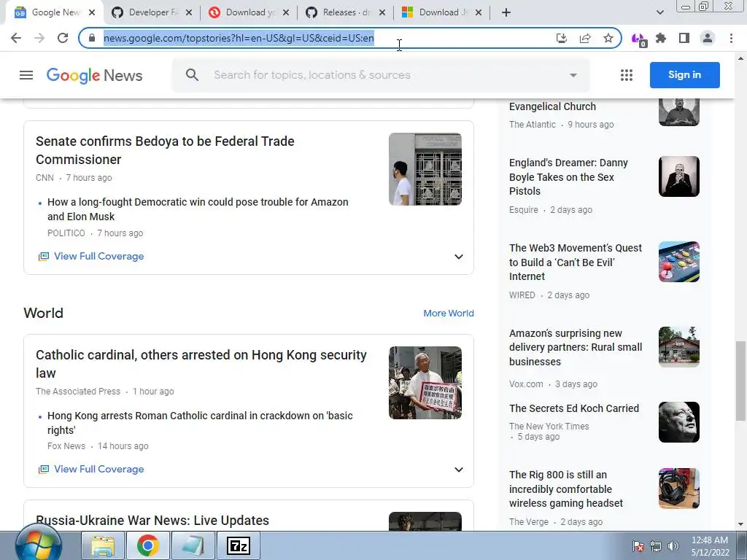Open The Secrets Ed Koch Carried article
The height and width of the screenshot is (560, 747).
pos(574,408)
